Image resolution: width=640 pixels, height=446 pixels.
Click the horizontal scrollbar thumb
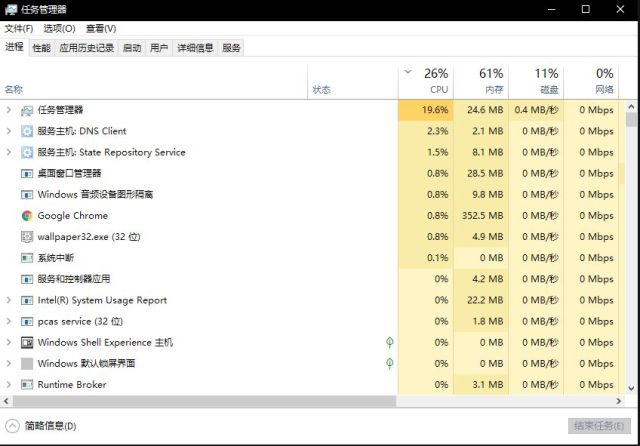[x=204, y=401]
